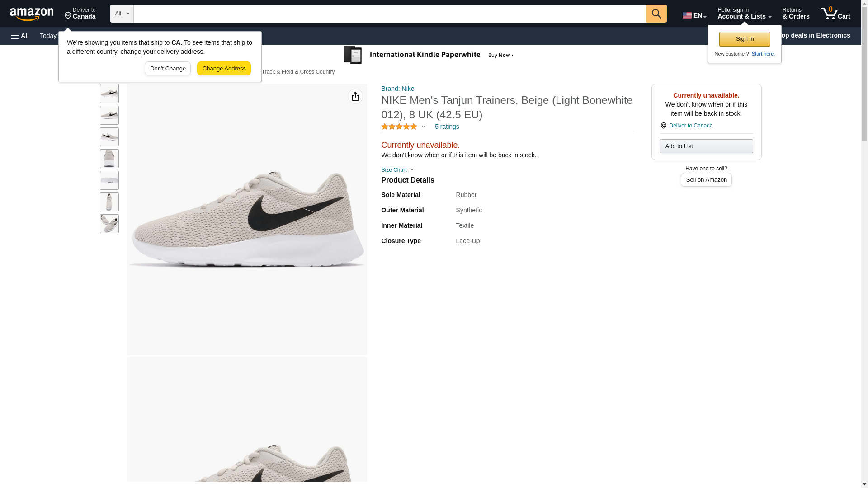The width and height of the screenshot is (868, 488).
Task: Click the search magnifier Go button
Action: [656, 14]
